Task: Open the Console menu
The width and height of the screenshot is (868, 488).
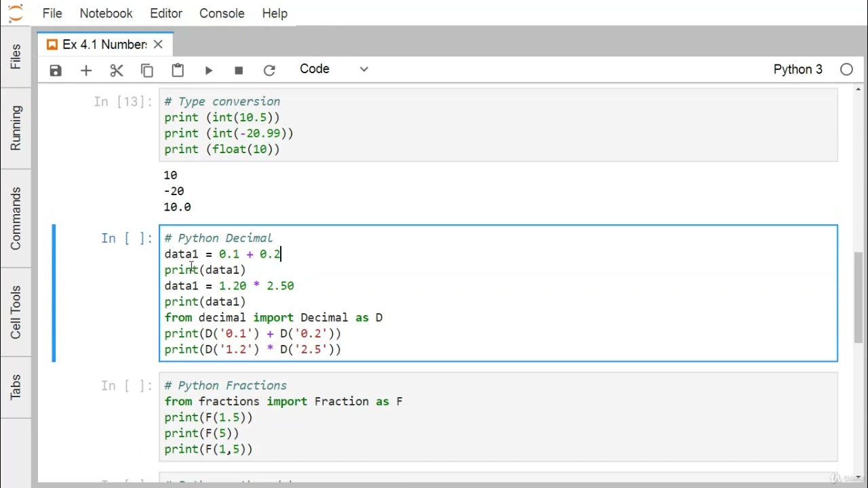Action: 222,14
